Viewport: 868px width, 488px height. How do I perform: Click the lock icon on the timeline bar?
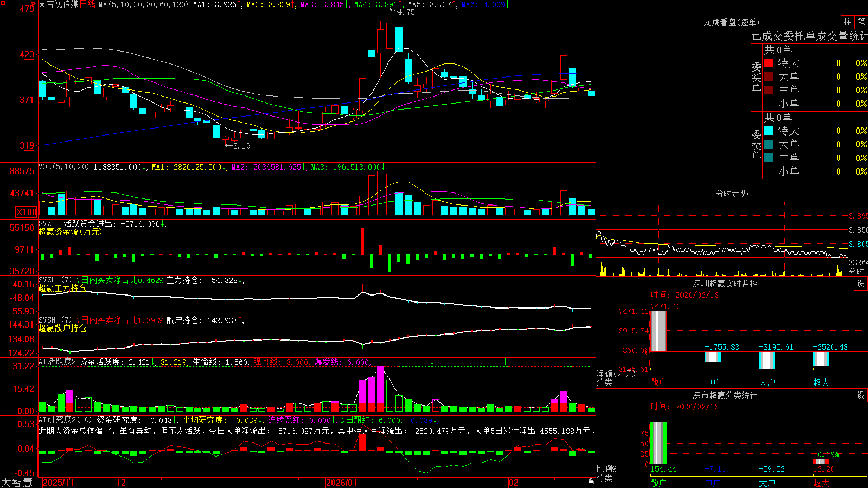click(x=591, y=481)
